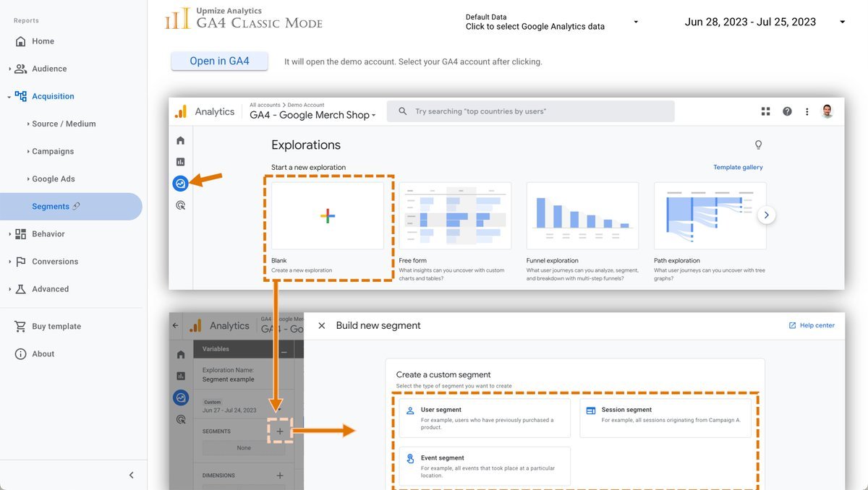
Task: Select the Path exploration thumbnail
Action: click(710, 215)
